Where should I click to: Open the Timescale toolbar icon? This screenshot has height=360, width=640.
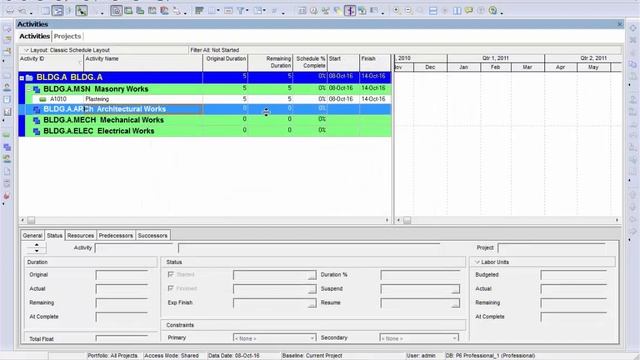(x=228, y=11)
